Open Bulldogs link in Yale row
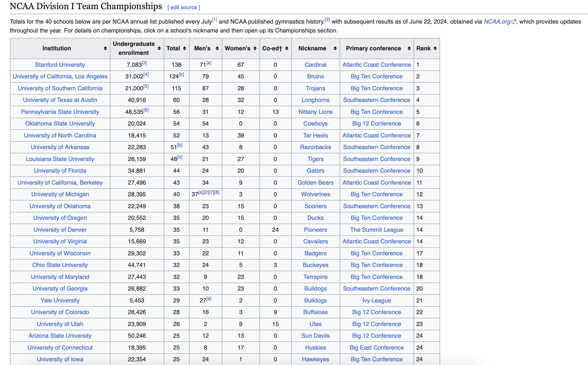This screenshot has width=588, height=365. pos(316,300)
